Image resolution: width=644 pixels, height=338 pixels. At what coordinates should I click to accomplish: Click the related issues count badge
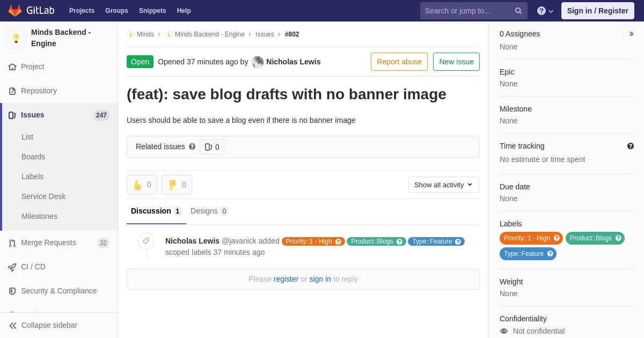(212, 147)
